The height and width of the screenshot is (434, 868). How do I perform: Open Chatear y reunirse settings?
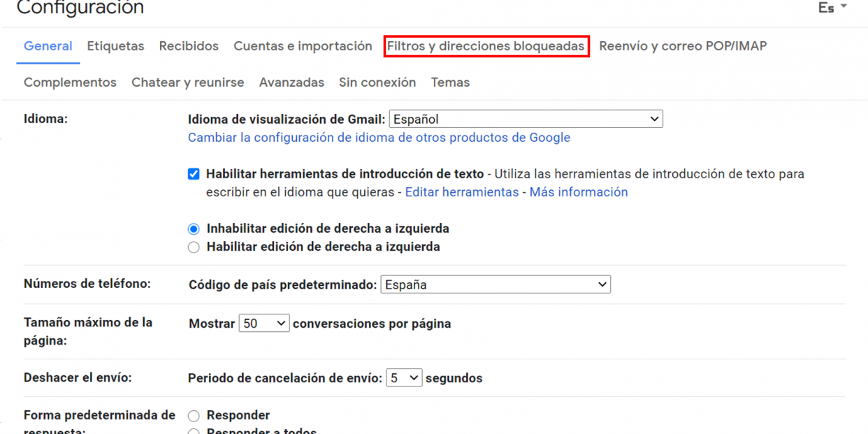pyautogui.click(x=187, y=82)
